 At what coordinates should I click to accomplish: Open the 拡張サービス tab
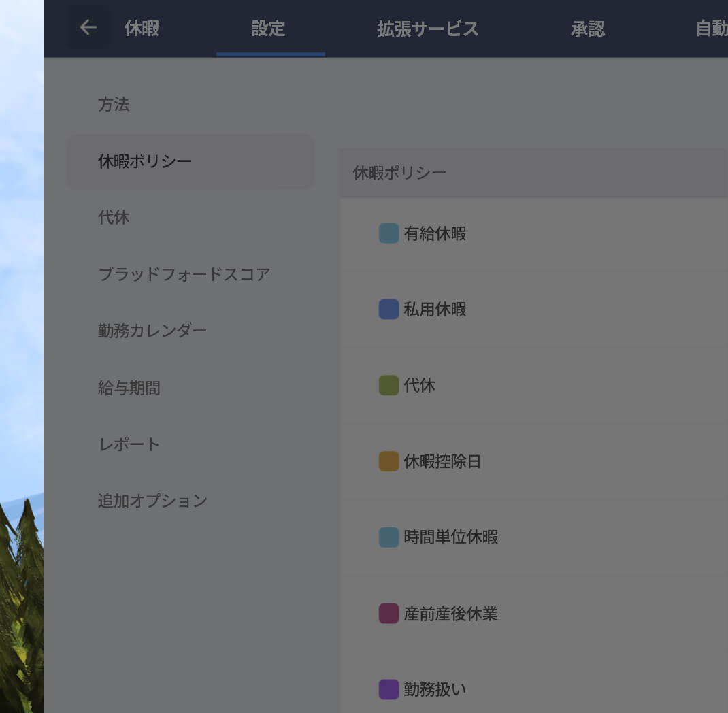[427, 29]
